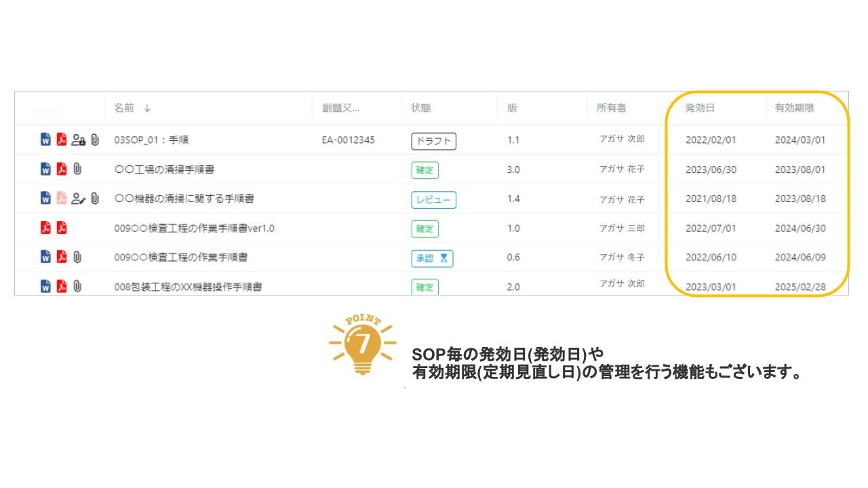Select the 発効日 column header
Screen dimensions: 868x488
[x=700, y=108]
